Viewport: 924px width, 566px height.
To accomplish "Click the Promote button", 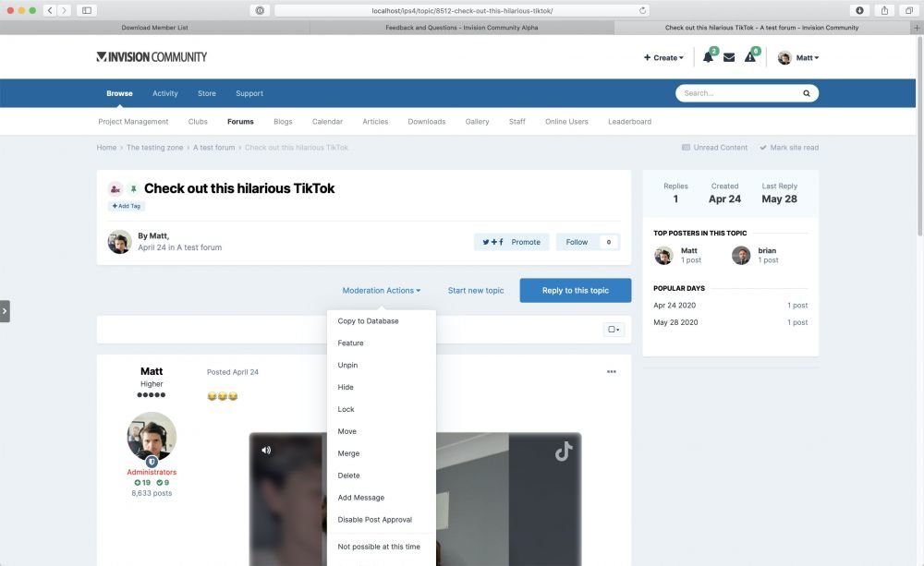I will pos(512,242).
